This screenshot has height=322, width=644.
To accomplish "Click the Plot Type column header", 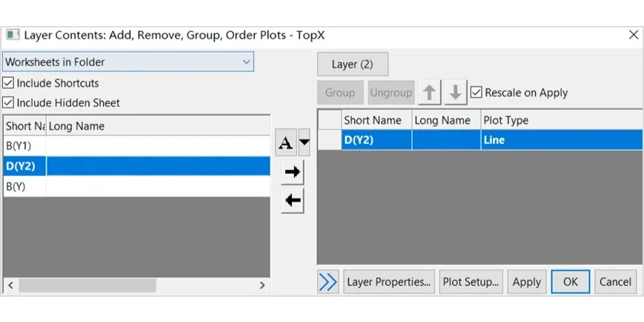I will 561,120.
